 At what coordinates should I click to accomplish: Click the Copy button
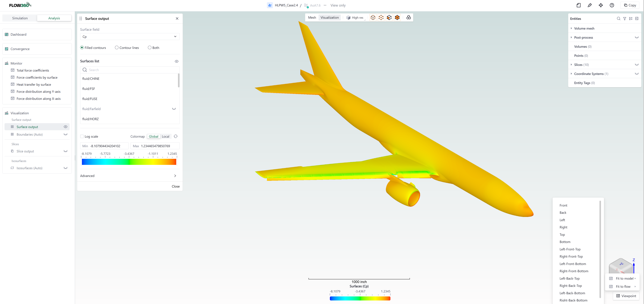(630, 5)
